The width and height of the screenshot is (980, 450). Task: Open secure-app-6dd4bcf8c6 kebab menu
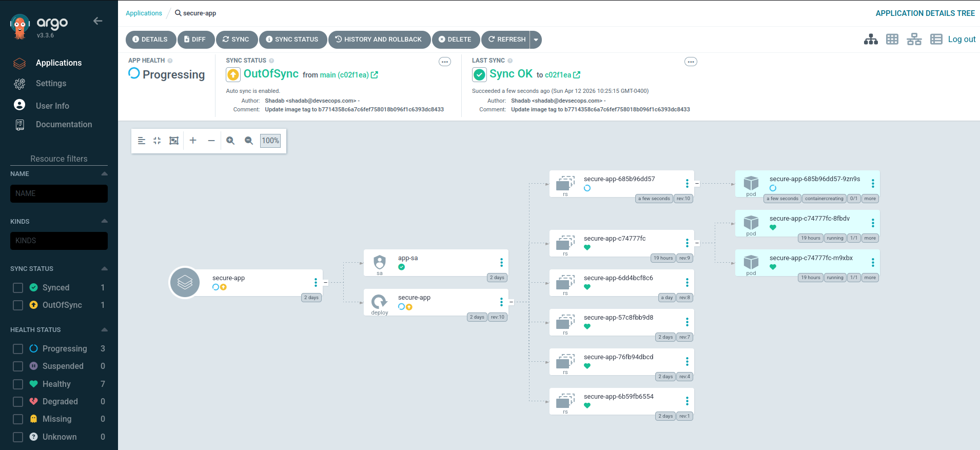coord(687,283)
